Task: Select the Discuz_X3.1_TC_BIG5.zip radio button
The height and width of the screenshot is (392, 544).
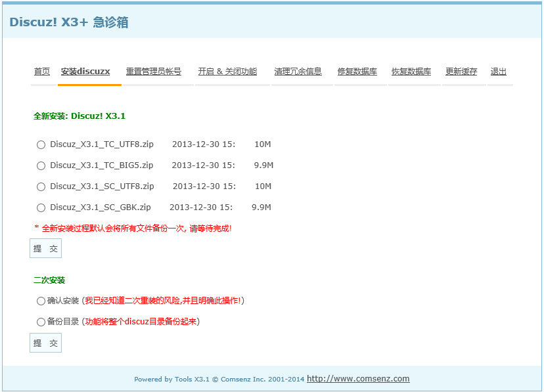Action: click(x=41, y=165)
